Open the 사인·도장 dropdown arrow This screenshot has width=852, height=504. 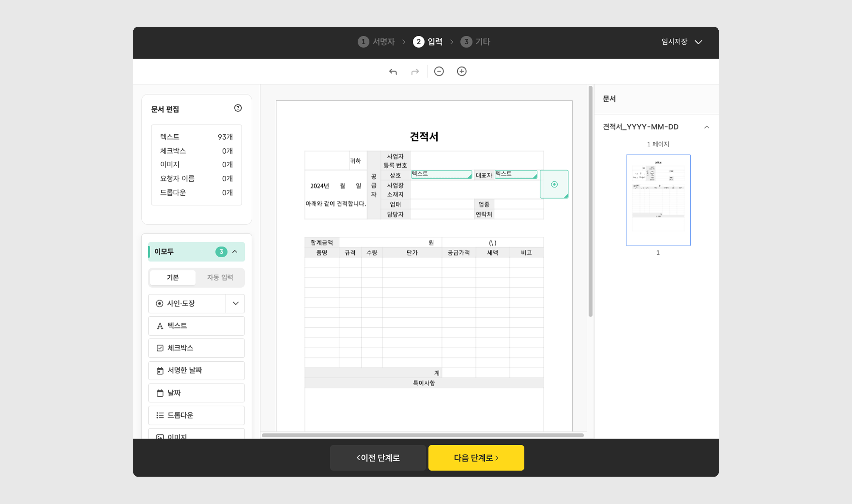(235, 303)
